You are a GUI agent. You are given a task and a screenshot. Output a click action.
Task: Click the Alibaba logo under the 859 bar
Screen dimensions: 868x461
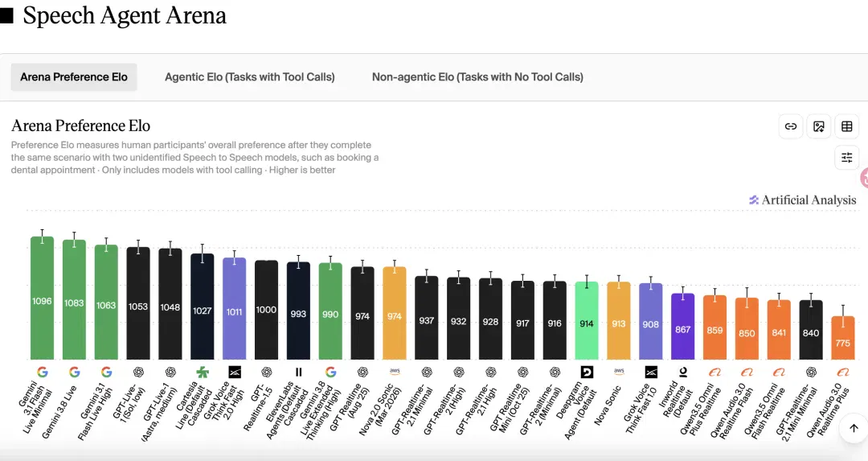[x=714, y=372]
